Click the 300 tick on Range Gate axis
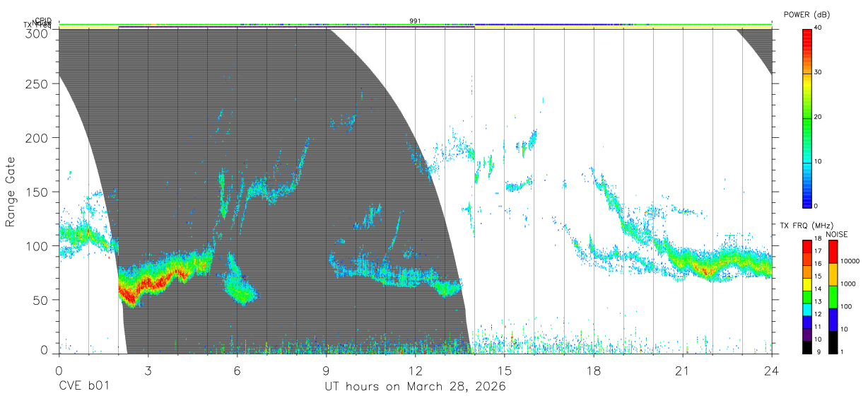Screen dimensions: 868x401 37,33
